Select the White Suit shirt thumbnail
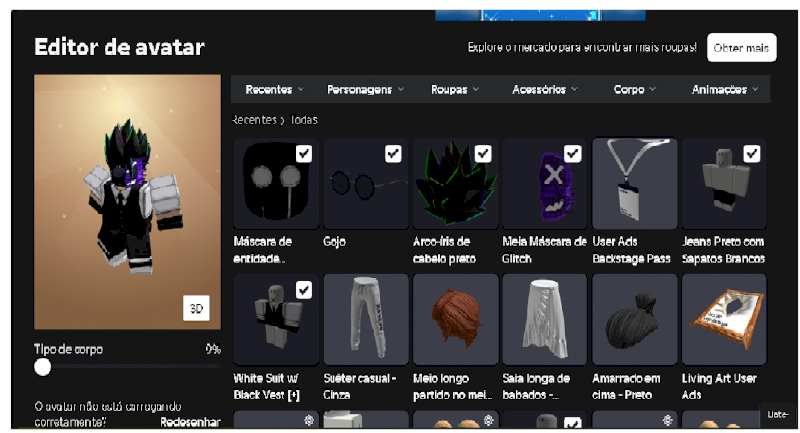The height and width of the screenshot is (433, 800). tap(276, 320)
